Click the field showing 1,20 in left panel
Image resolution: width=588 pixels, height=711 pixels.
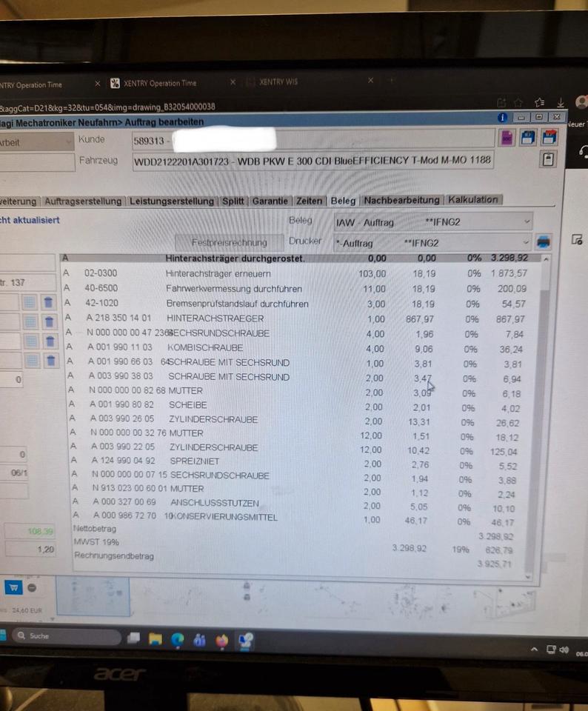(30, 549)
